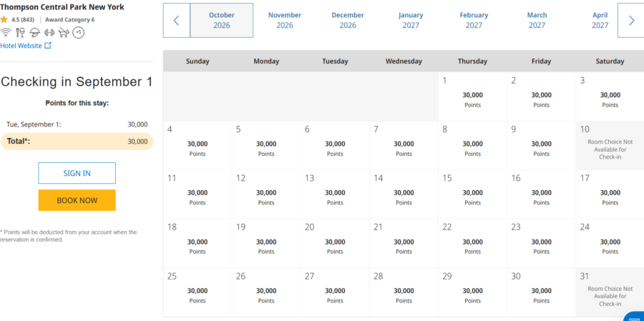The width and height of the screenshot is (644, 321).
Task: Select October 22 calendar cell
Action: click(x=473, y=243)
